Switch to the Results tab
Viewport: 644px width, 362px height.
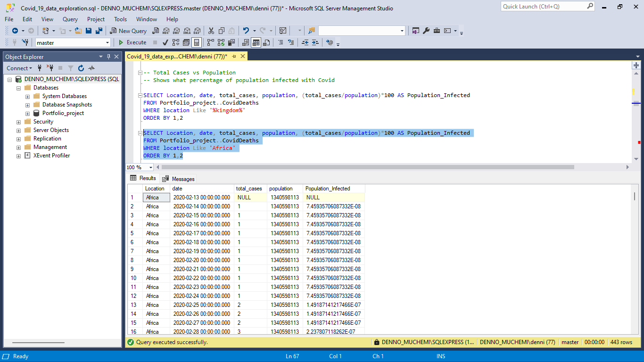[x=143, y=178]
